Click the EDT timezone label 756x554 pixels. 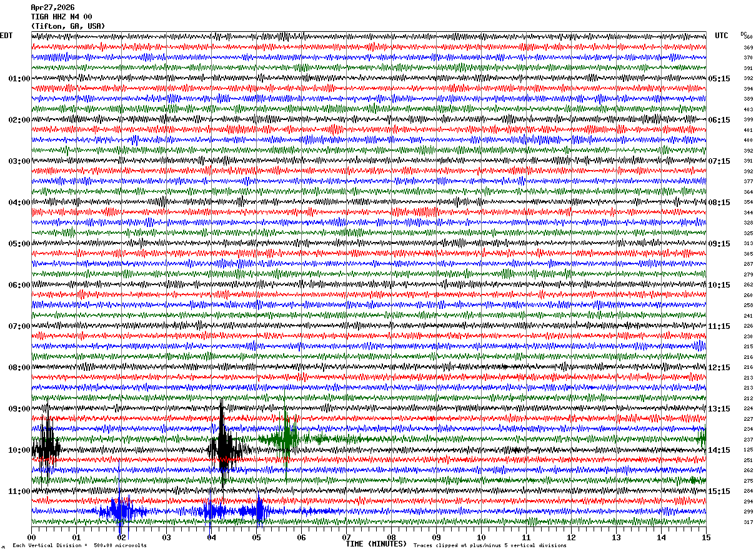(6, 36)
